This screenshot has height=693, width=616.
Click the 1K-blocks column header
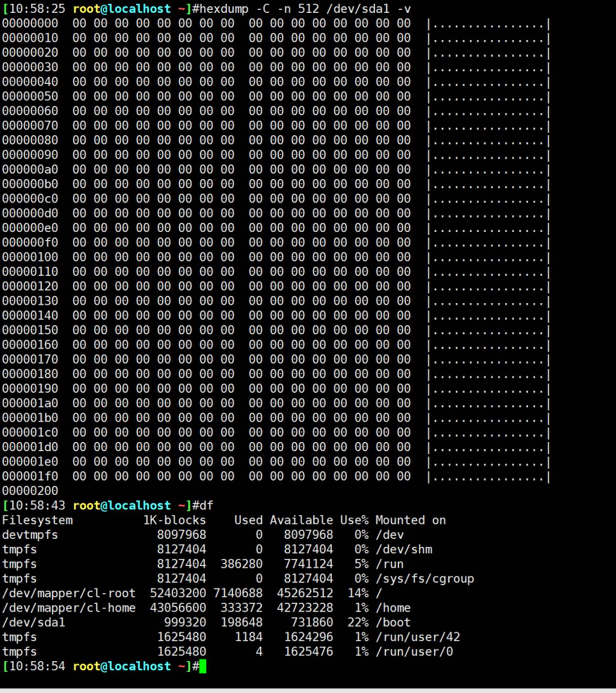coord(175,520)
